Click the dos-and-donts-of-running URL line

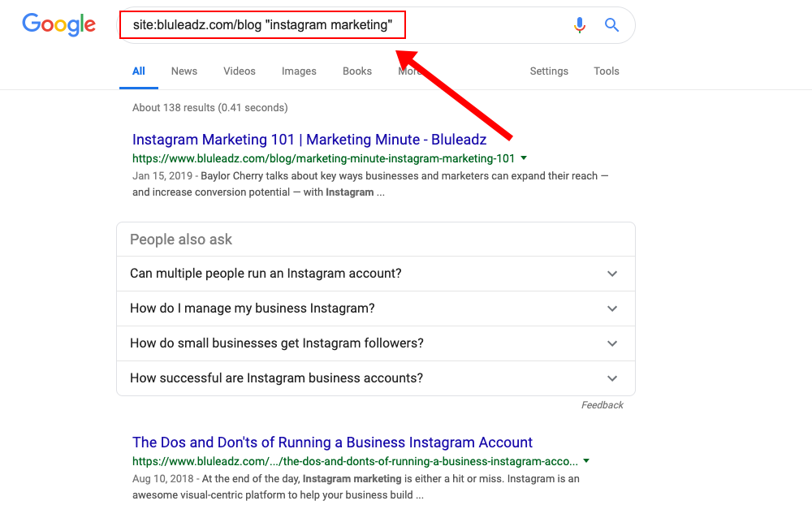(x=355, y=461)
